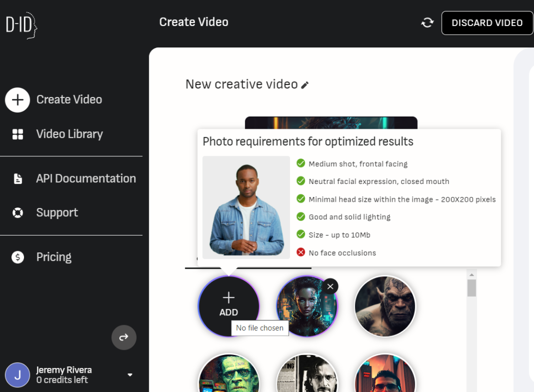This screenshot has width=534, height=392.
Task: Click the share arrow round button
Action: click(124, 337)
